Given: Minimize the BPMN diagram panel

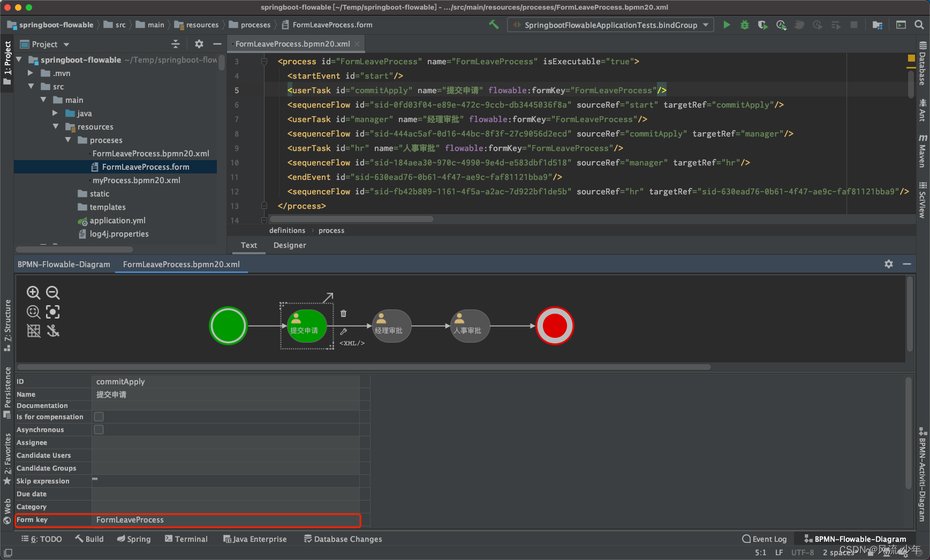Looking at the screenshot, I should coord(907,264).
